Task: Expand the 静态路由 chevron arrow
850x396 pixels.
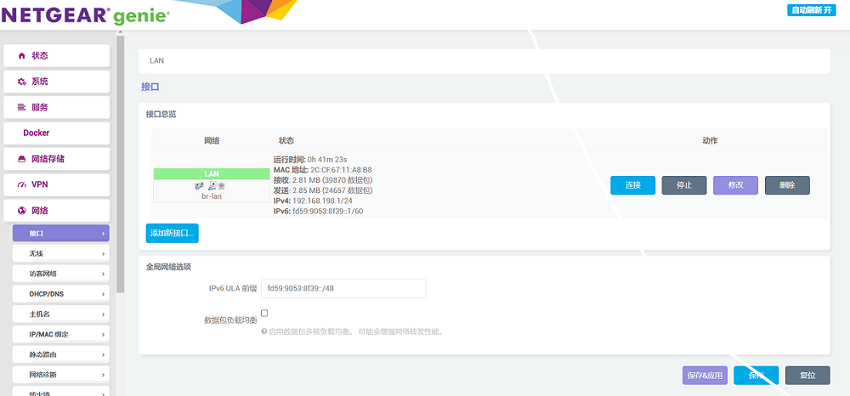Action: (103, 355)
